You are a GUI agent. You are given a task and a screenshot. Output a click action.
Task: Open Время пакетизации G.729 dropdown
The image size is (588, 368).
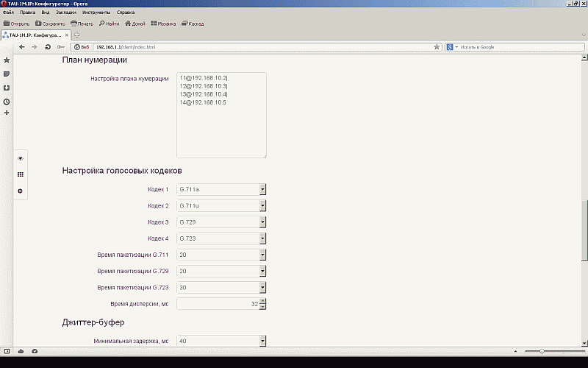coord(221,271)
